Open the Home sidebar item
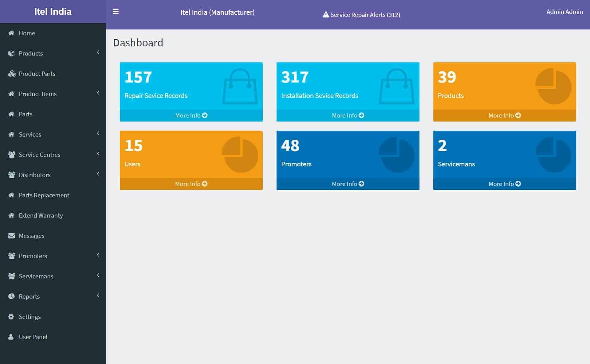The height and width of the screenshot is (364, 590). 27,33
